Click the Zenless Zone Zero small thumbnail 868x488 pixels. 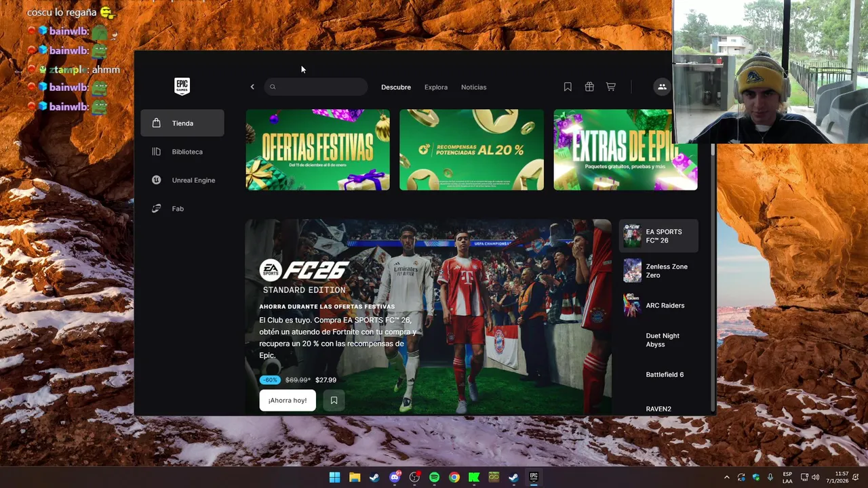click(632, 271)
